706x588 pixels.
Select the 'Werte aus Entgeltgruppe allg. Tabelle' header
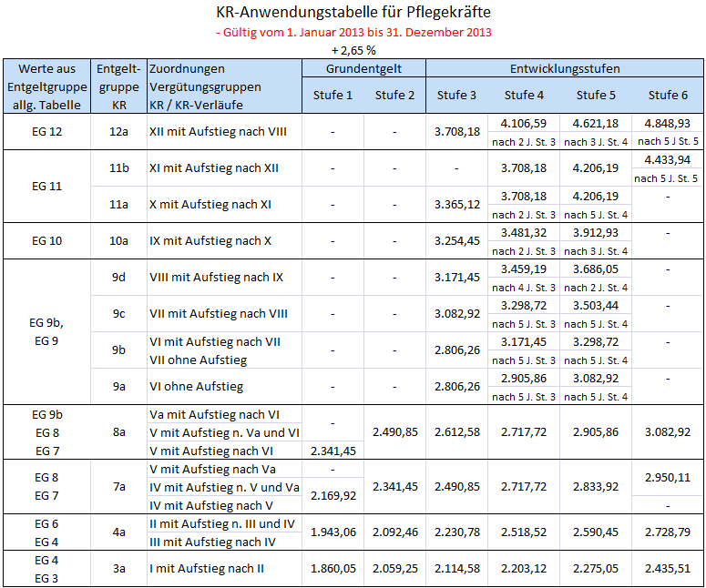(46, 86)
